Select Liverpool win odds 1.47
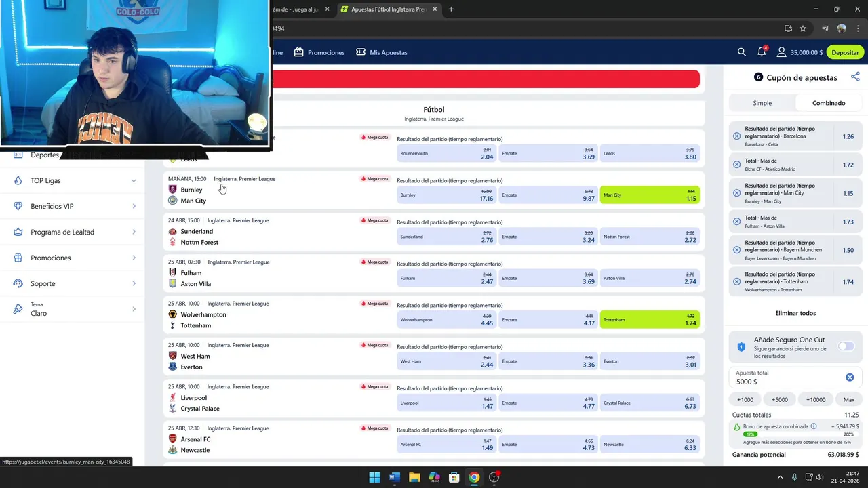 point(446,403)
